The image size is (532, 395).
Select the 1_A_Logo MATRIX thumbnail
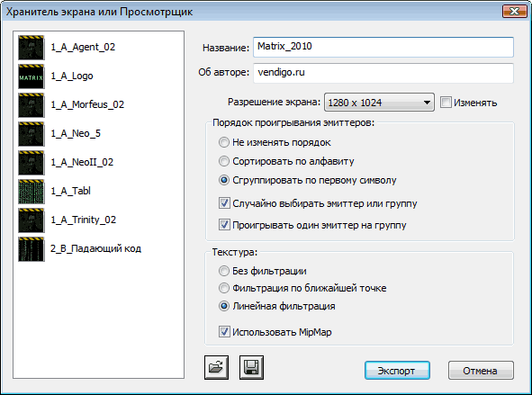pyautogui.click(x=32, y=76)
